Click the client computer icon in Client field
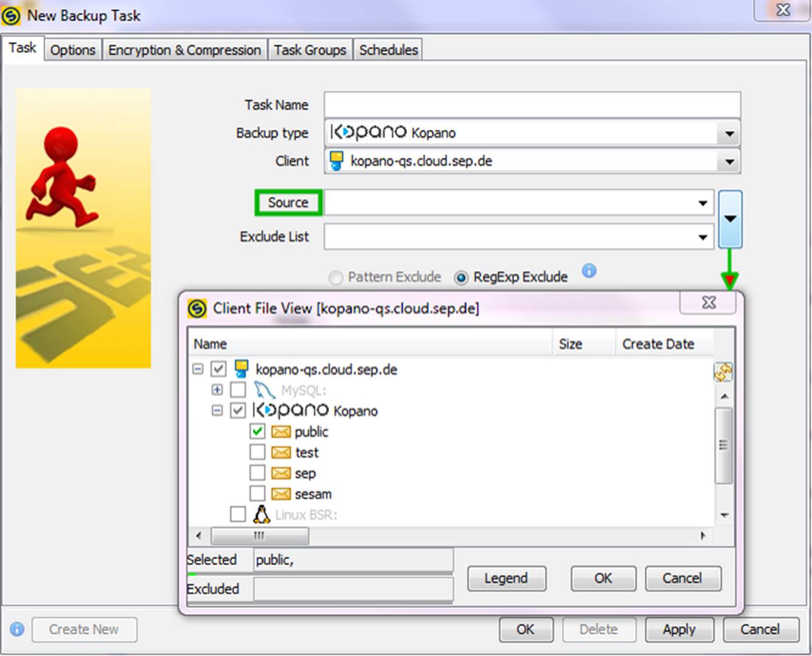 (x=336, y=161)
